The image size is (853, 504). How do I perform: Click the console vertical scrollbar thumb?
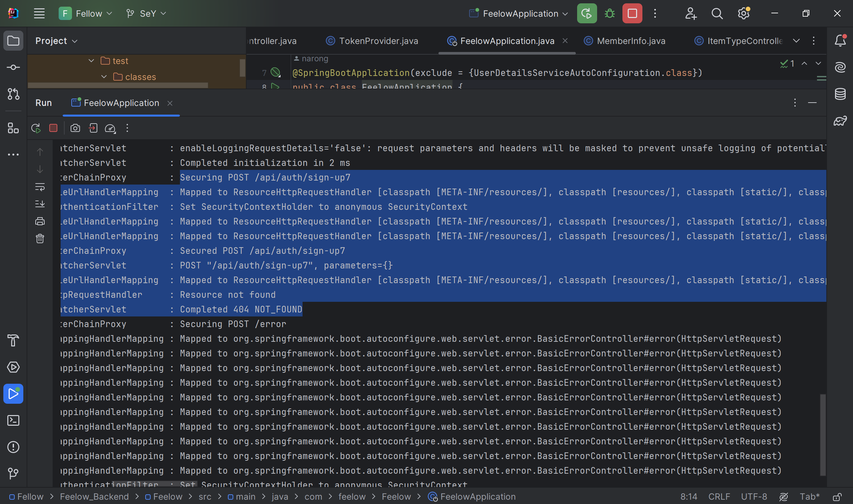(822, 435)
